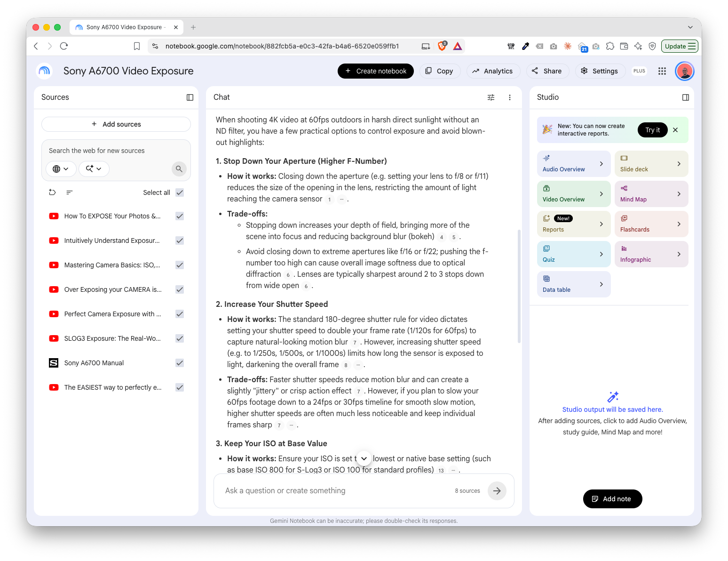Go back to the previous page
This screenshot has height=561, width=728.
(x=36, y=46)
